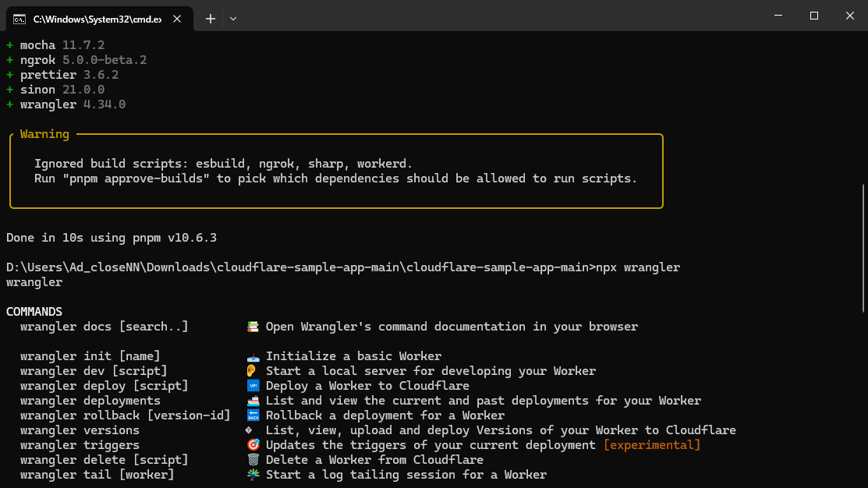Click 'Open Wrangler's command documentation' description

[452, 327]
